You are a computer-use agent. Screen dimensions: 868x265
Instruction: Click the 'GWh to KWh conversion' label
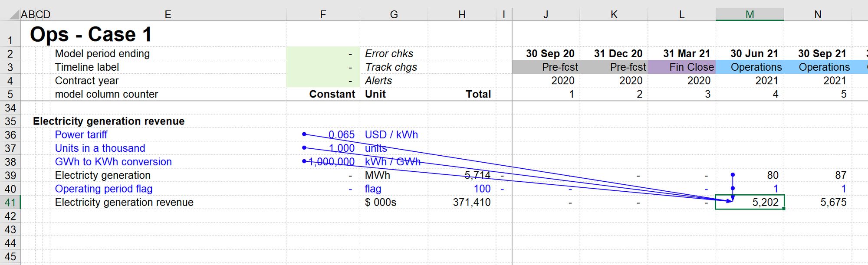pyautogui.click(x=113, y=162)
